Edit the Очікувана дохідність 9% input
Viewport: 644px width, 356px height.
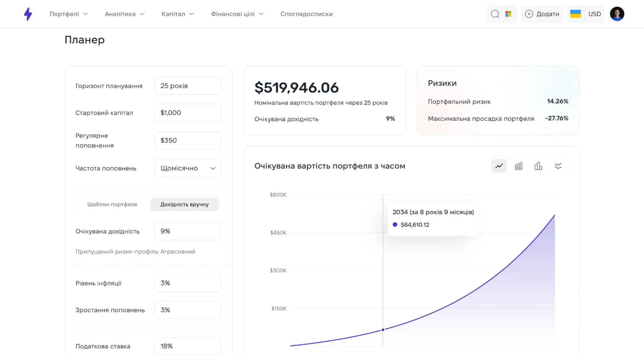pyautogui.click(x=188, y=231)
